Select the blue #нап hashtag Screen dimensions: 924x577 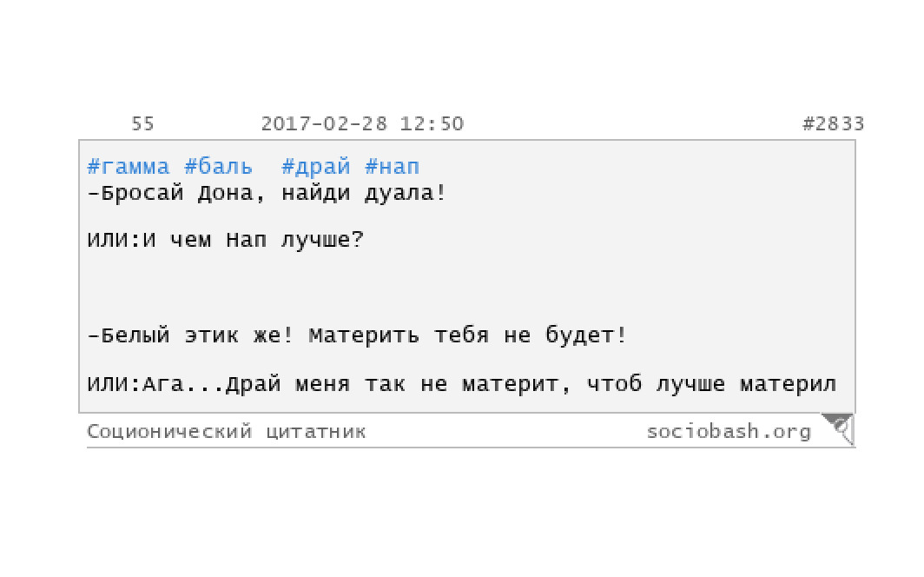click(x=392, y=167)
